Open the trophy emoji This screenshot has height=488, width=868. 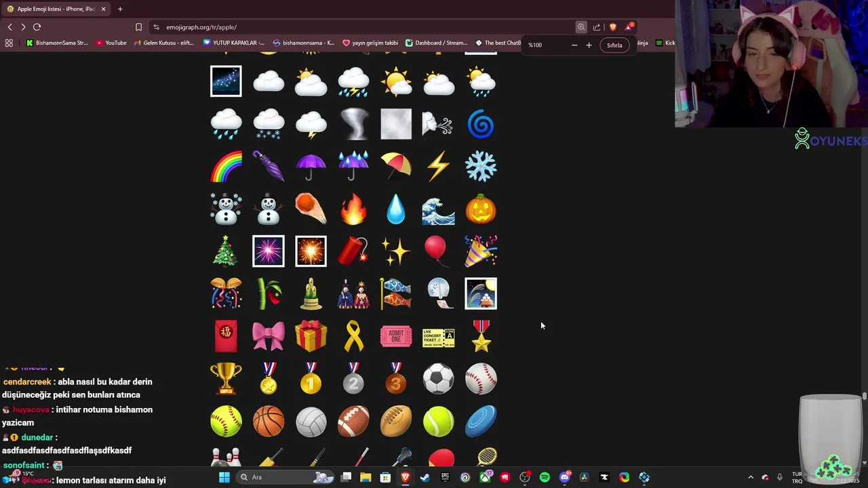point(226,378)
